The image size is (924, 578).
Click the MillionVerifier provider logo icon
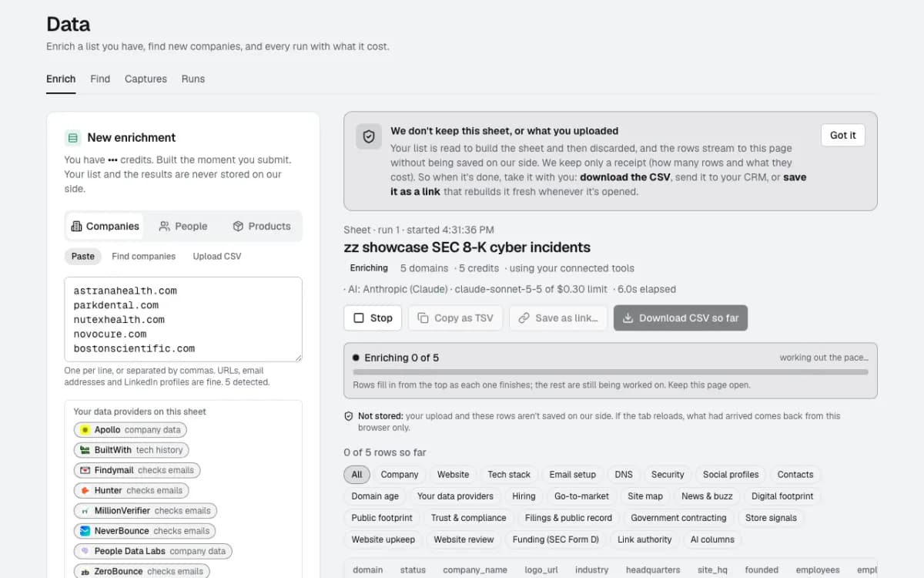tap(85, 511)
